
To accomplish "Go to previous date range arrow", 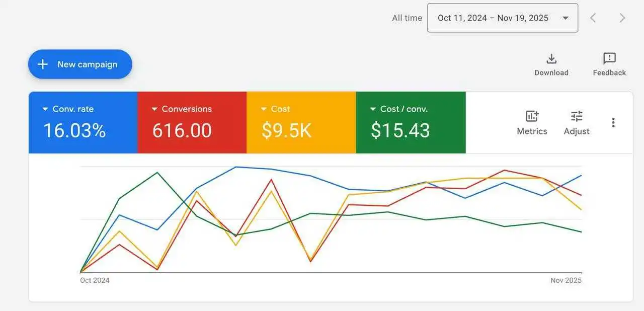I will [x=593, y=18].
